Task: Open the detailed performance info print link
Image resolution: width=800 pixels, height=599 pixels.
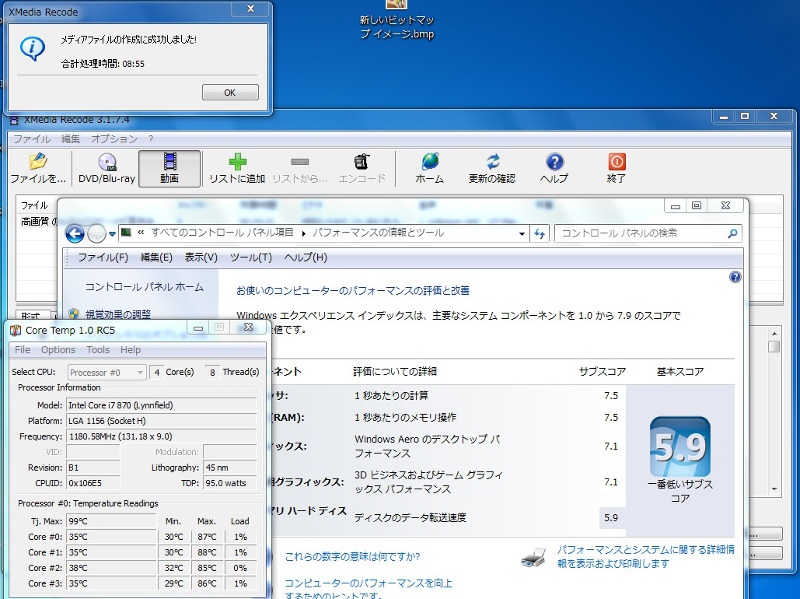Action: [x=645, y=557]
